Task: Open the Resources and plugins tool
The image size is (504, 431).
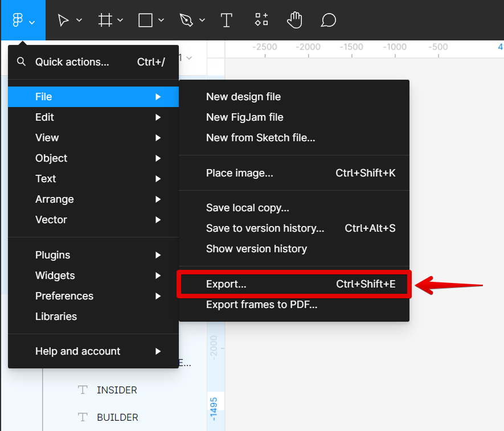Action: click(261, 19)
